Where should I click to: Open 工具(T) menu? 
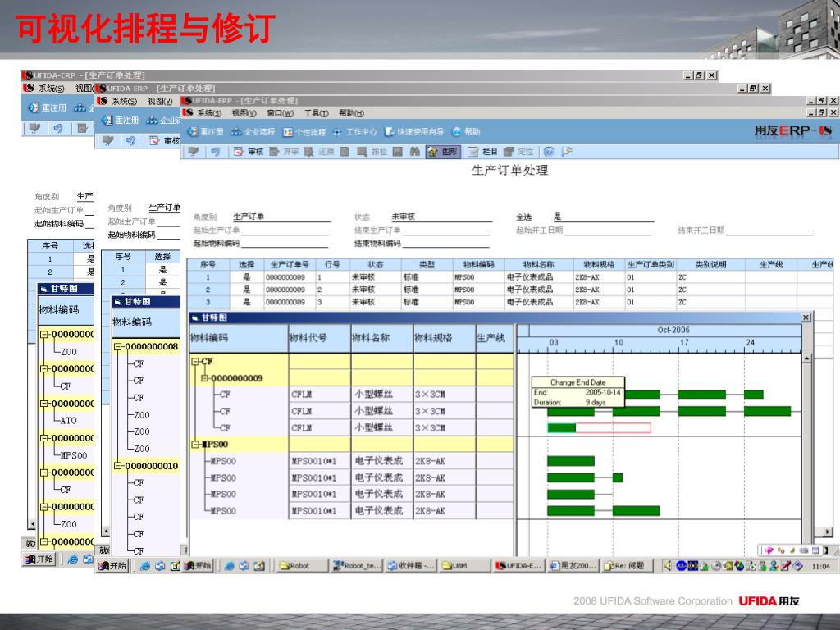[x=316, y=113]
